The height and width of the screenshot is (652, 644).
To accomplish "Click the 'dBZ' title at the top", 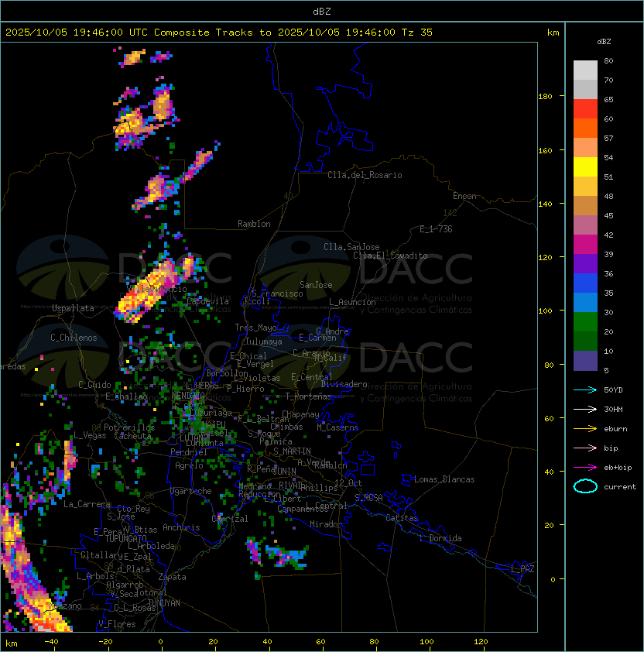I will point(322,12).
